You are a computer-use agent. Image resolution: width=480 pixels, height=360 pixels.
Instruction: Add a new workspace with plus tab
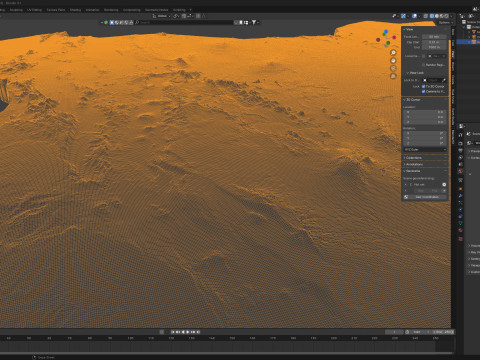pyautogui.click(x=190, y=10)
